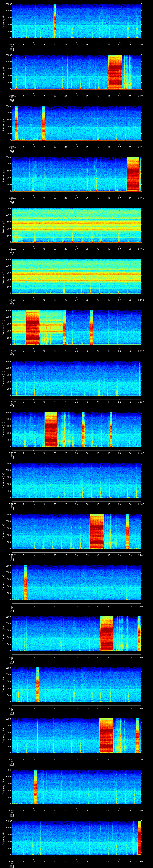
Task: Select the '2:35:00' time label
Action: pyautogui.click(x=12, y=708)
